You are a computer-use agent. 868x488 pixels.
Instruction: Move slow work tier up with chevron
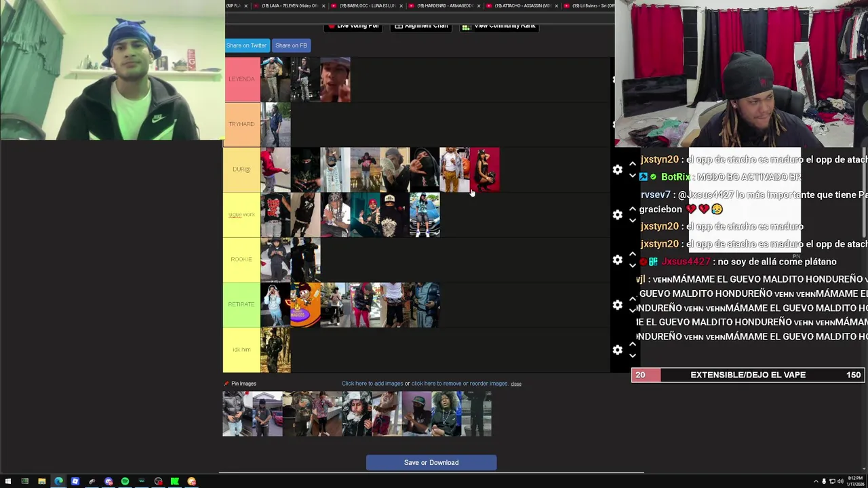632,209
